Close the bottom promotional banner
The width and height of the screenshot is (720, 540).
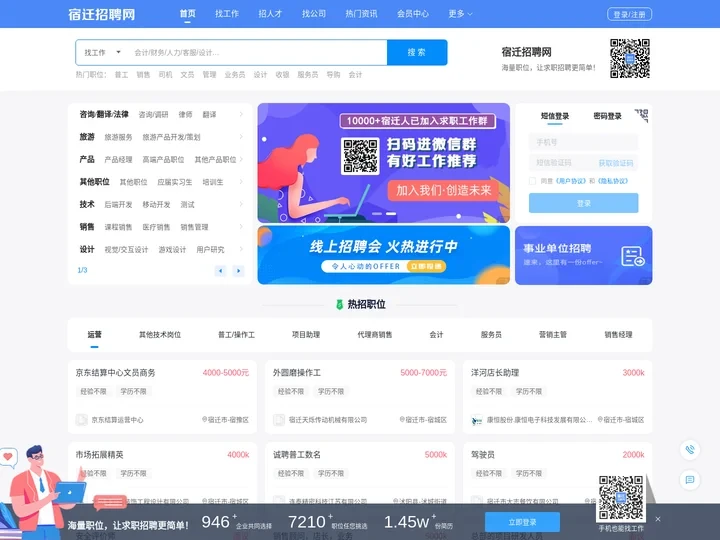pos(658,519)
